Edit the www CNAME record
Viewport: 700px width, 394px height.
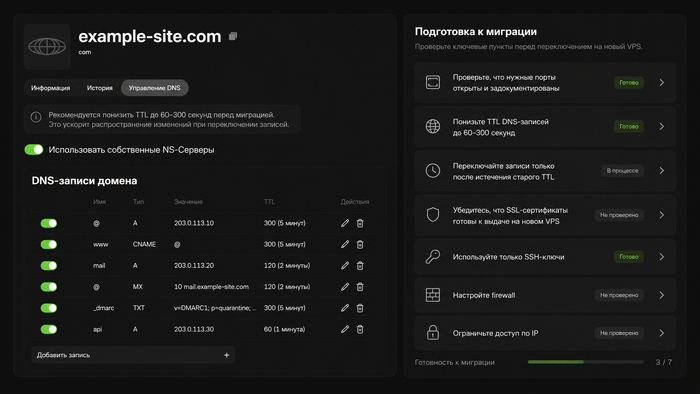pyautogui.click(x=345, y=244)
